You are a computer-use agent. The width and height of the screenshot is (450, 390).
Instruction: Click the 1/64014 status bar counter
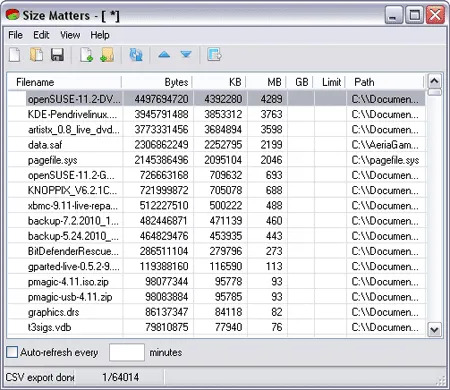click(x=120, y=377)
